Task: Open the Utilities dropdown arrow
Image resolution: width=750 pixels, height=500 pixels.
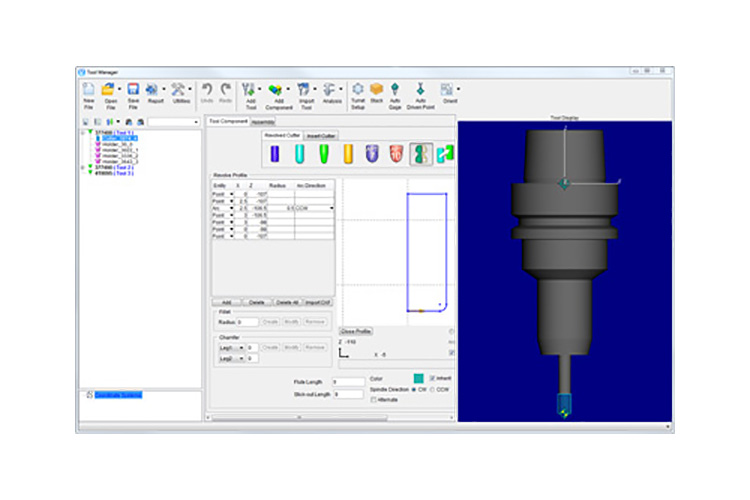Action: click(190, 89)
